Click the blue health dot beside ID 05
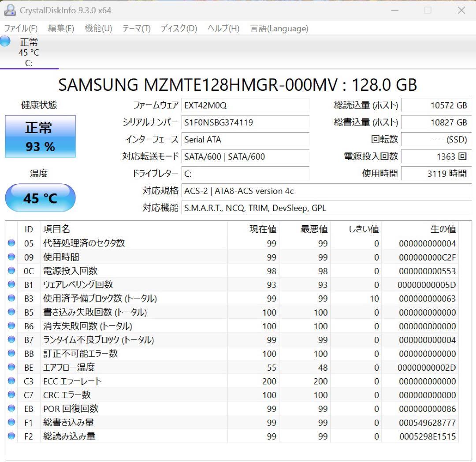476x462 pixels. (11, 243)
